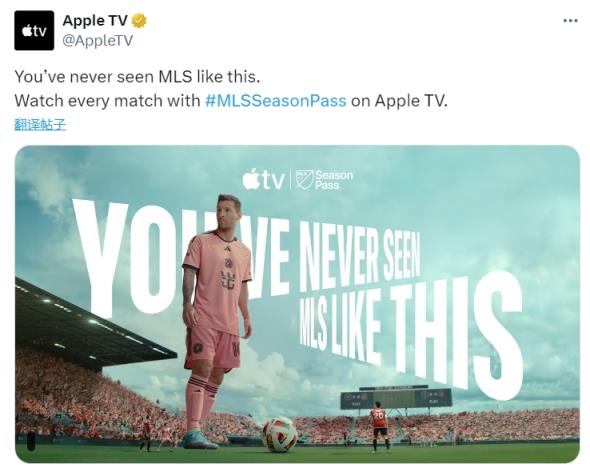Screen dimensions: 590x472
Task: Click the gold verified badge
Action: coord(139,21)
